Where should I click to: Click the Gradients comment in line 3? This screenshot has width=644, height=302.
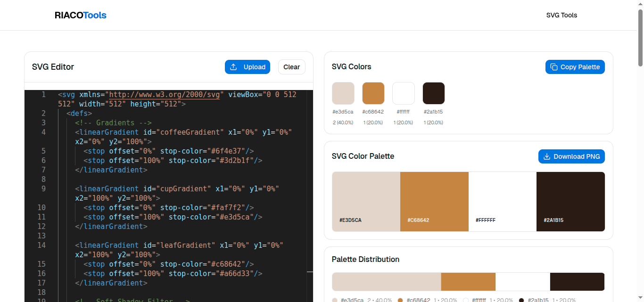pyautogui.click(x=113, y=122)
